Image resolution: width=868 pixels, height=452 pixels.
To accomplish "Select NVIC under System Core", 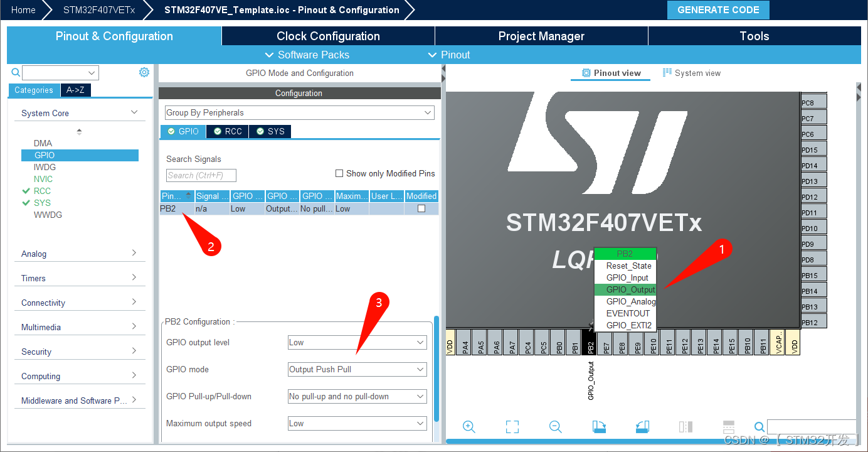I will [43, 179].
